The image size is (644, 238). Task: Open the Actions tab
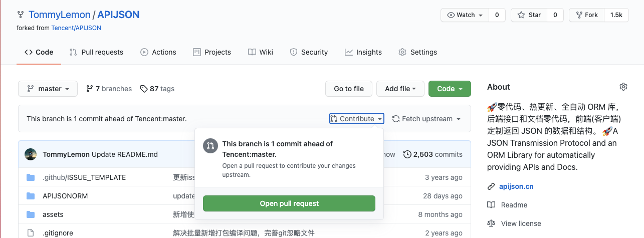tap(158, 52)
